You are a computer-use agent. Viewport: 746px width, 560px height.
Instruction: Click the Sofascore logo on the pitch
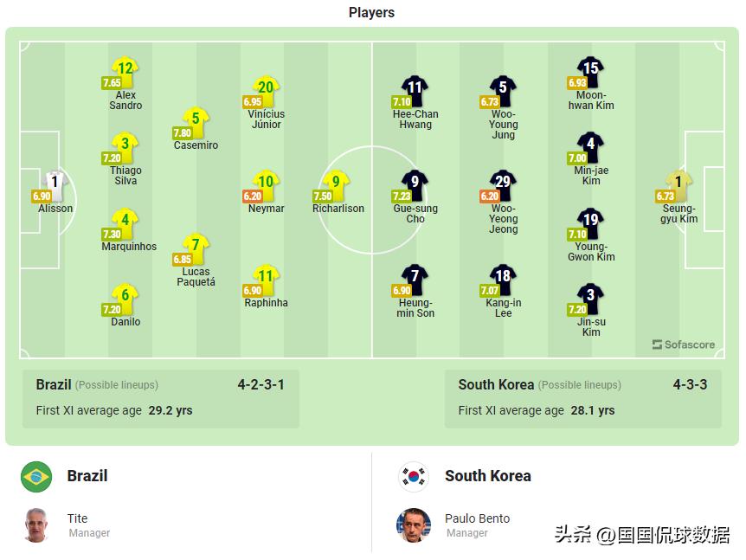click(x=684, y=344)
